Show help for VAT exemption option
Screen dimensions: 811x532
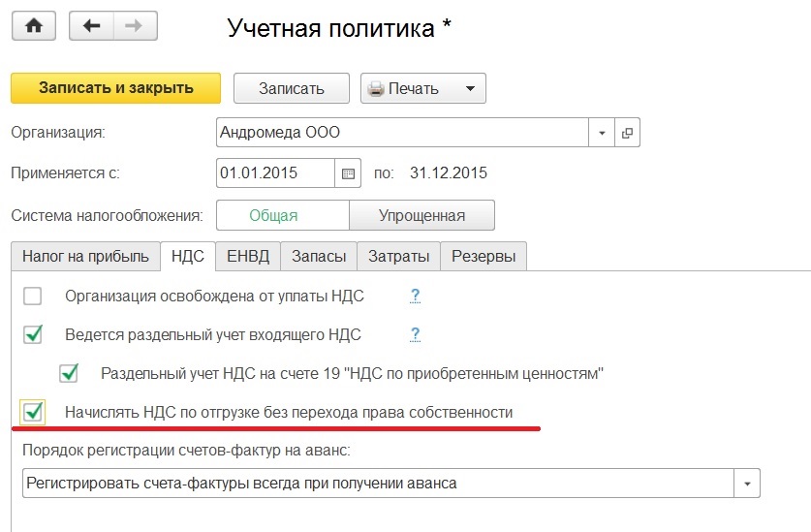(415, 296)
